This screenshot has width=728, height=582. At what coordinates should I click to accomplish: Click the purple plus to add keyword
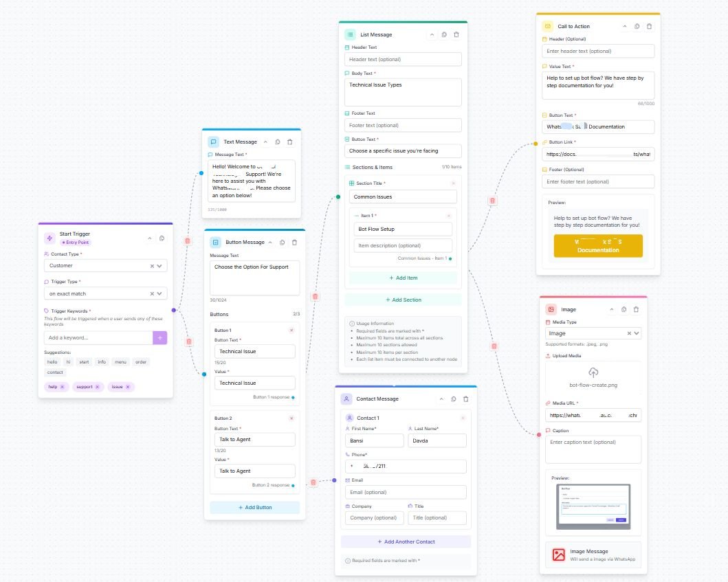click(x=159, y=337)
